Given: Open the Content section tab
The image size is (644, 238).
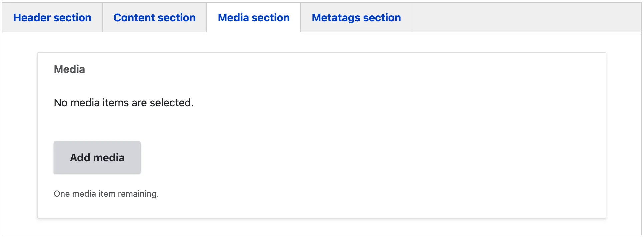Looking at the screenshot, I should coord(154,18).
